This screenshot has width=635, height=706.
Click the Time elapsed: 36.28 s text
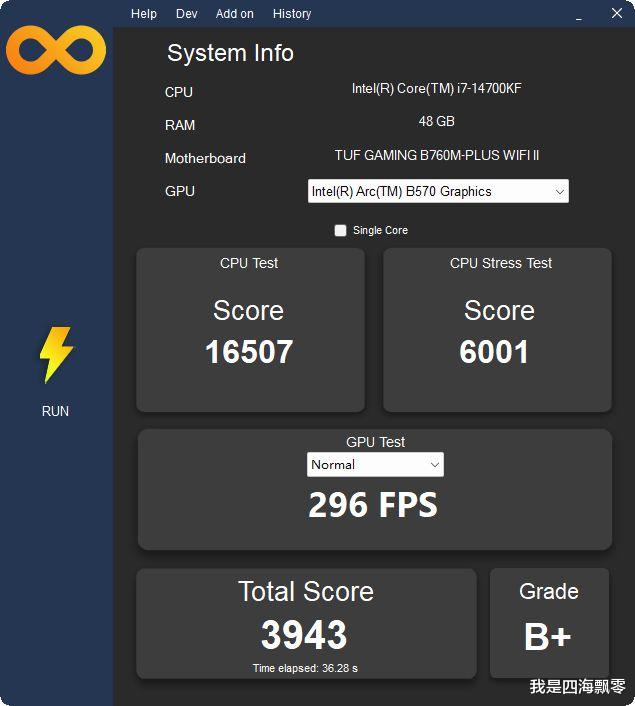click(x=305, y=668)
